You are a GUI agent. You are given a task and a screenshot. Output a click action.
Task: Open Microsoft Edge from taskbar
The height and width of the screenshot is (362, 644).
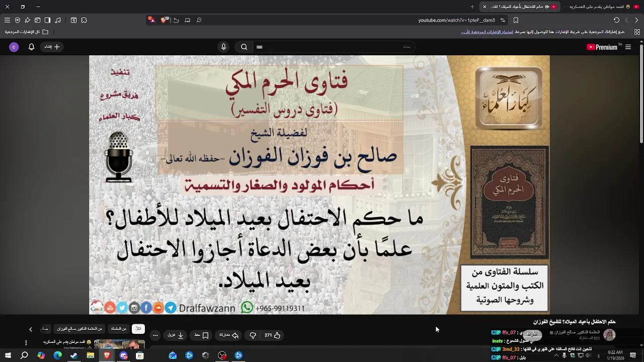(x=57, y=355)
